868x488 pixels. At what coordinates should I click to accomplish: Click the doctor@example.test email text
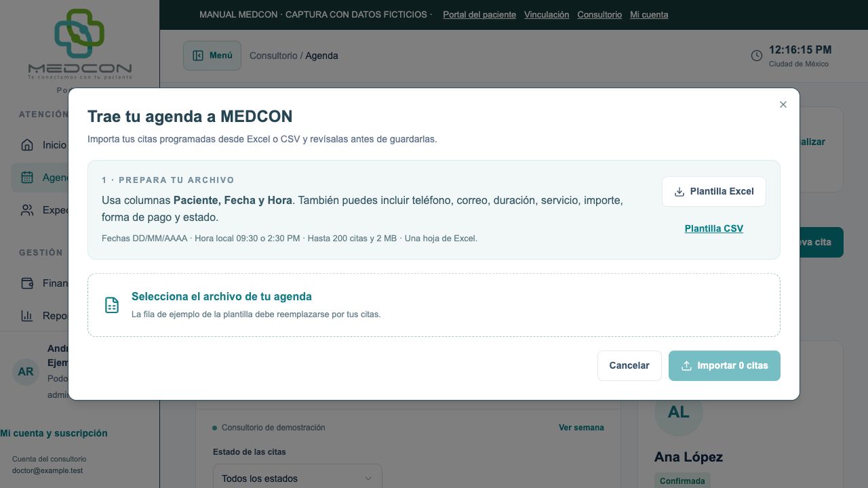coord(47,470)
